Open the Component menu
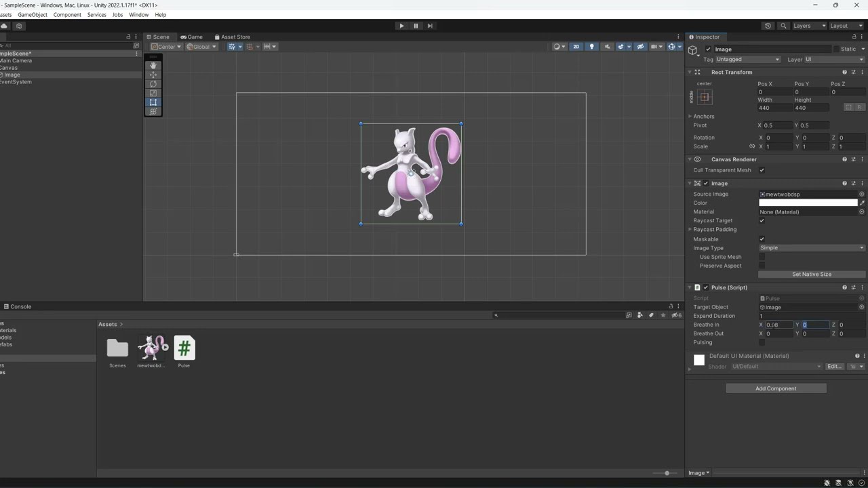The width and height of the screenshot is (868, 488). pyautogui.click(x=67, y=14)
